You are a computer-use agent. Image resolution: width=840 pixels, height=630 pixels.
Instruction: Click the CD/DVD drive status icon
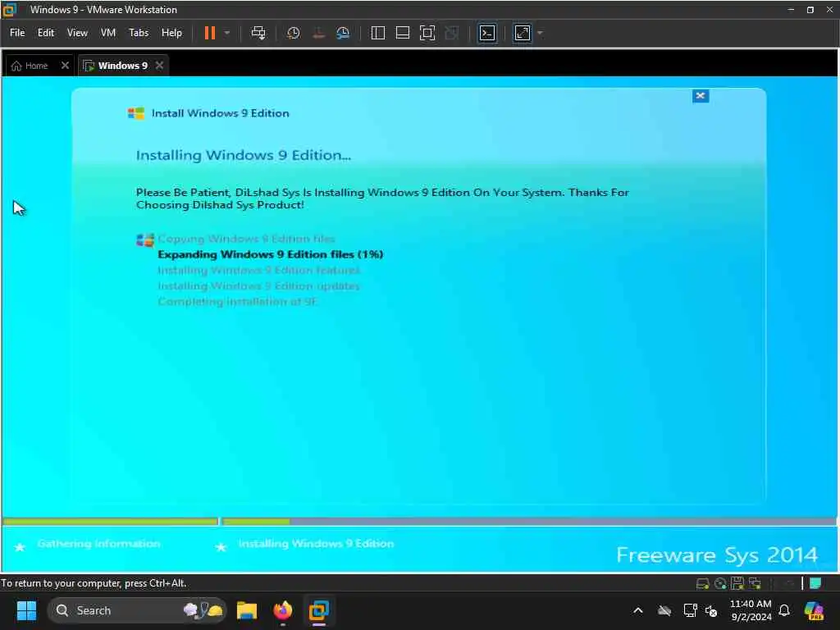click(x=720, y=583)
